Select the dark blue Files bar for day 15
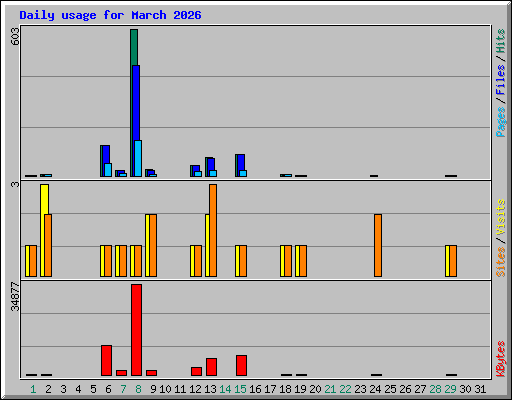The image size is (512, 400). coord(241,162)
